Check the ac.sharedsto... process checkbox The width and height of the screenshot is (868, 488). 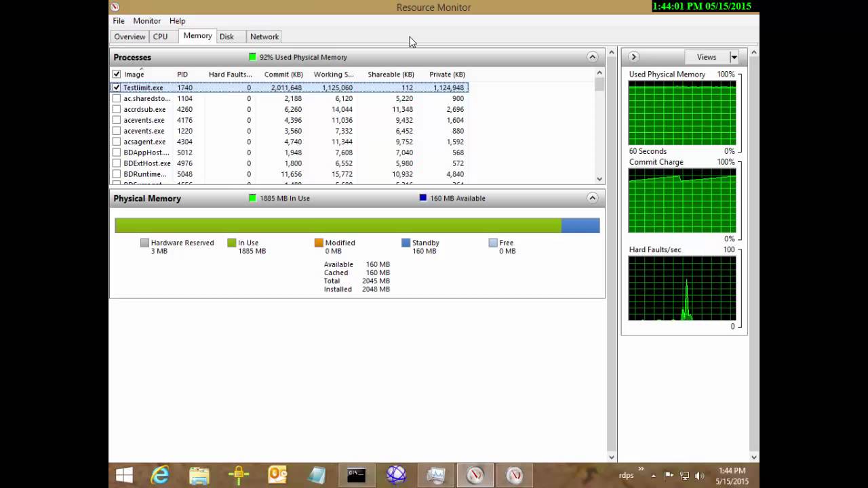[117, 98]
